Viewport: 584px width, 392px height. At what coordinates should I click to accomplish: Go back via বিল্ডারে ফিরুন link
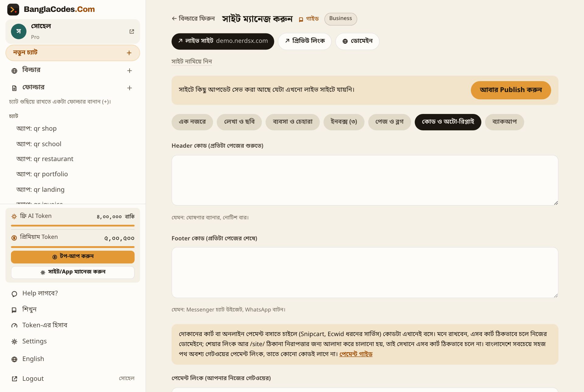coord(193,19)
